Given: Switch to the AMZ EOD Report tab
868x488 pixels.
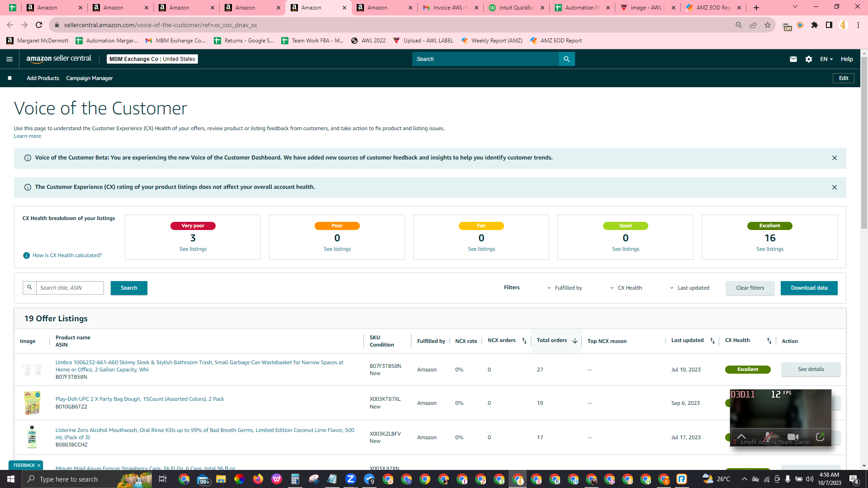Looking at the screenshot, I should (713, 8).
